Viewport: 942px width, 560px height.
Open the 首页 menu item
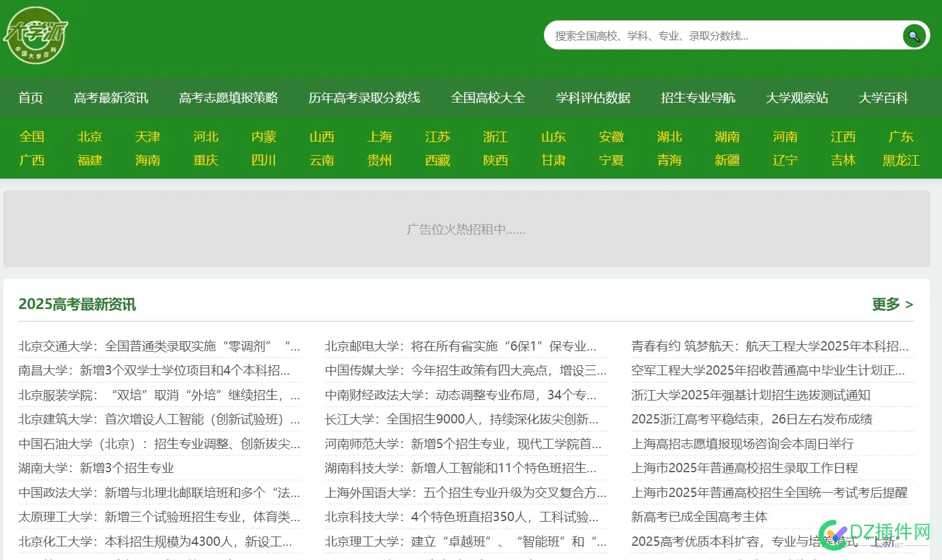pyautogui.click(x=30, y=97)
